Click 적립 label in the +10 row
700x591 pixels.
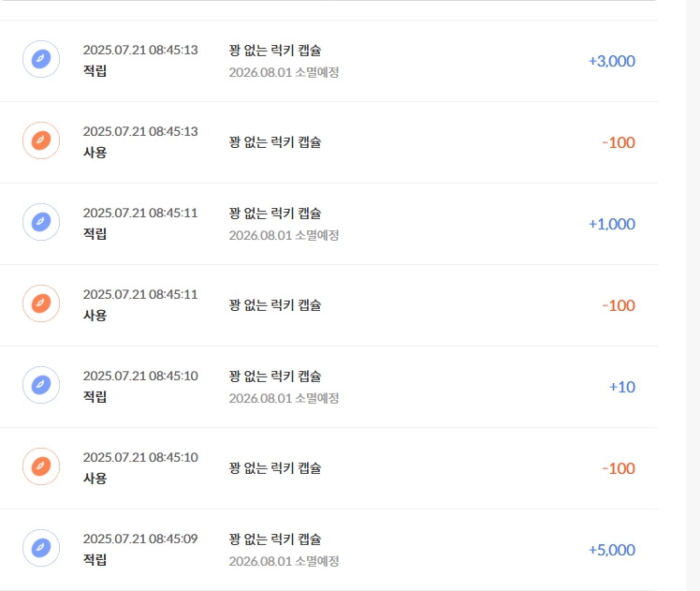(95, 397)
